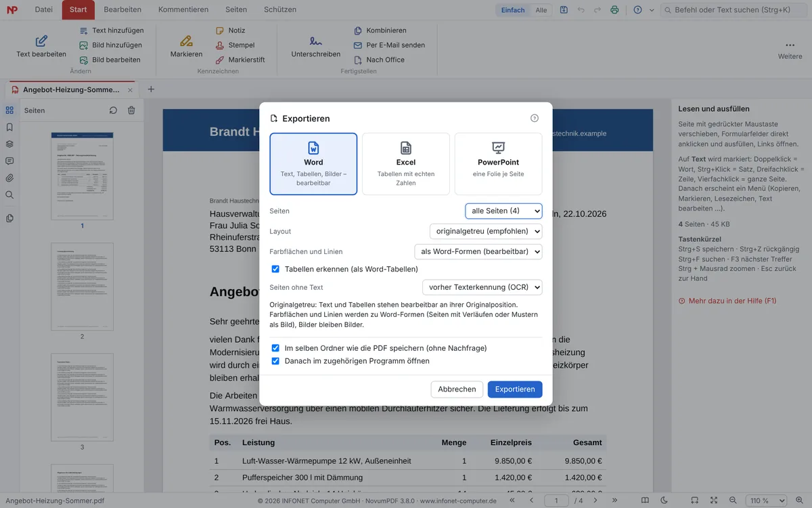This screenshot has height=508, width=812.
Task: Select the Angebot-Heizung-Sommer document tab
Action: tap(71, 89)
